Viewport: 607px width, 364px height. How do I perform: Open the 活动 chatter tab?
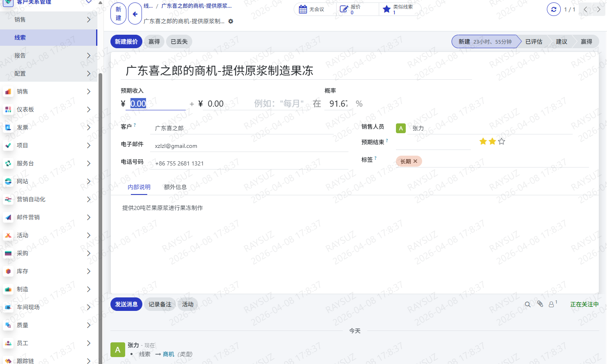pos(188,304)
